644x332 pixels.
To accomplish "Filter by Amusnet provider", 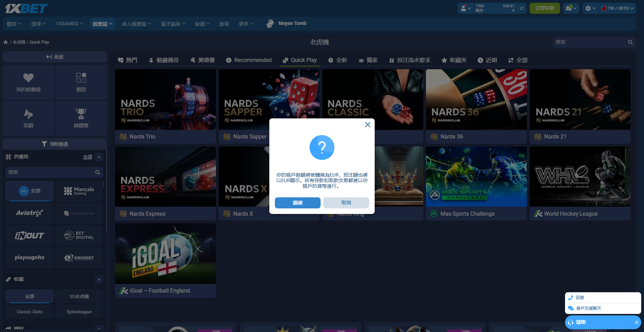I will [79, 258].
